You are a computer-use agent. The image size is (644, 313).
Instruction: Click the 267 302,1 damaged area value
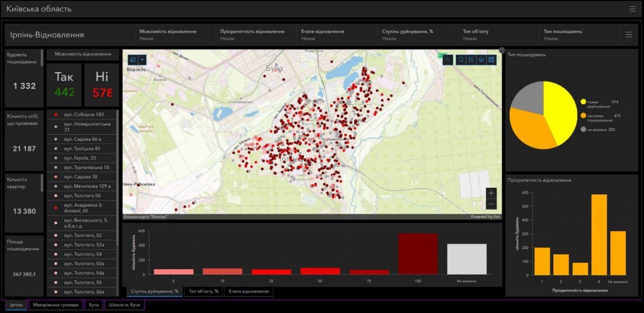click(x=24, y=274)
